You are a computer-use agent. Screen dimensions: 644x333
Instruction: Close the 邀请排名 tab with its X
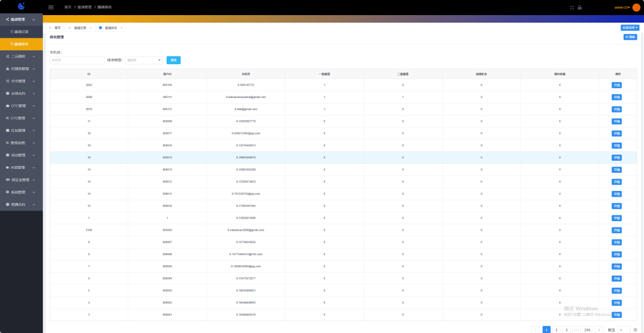(121, 28)
